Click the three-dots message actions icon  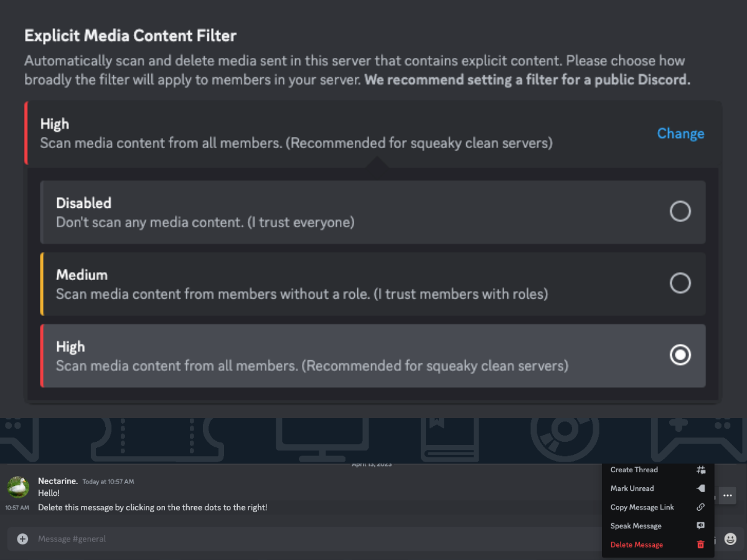tap(727, 495)
